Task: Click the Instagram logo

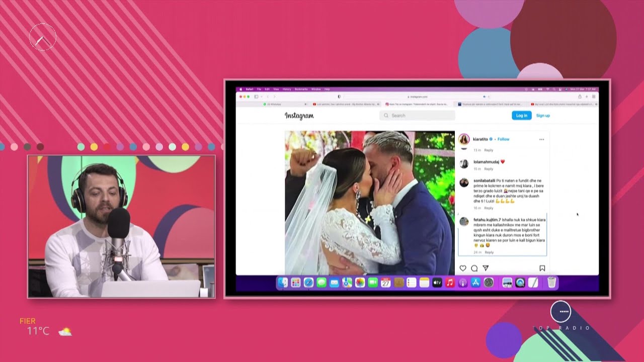Action: (x=299, y=116)
